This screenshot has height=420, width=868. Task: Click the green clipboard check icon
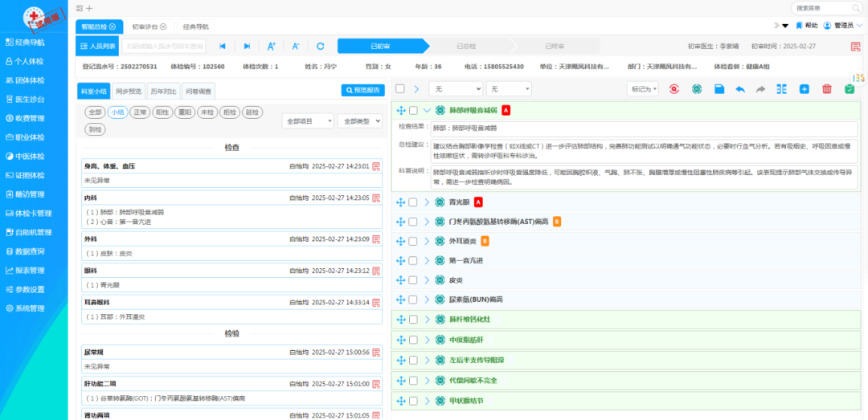[850, 88]
